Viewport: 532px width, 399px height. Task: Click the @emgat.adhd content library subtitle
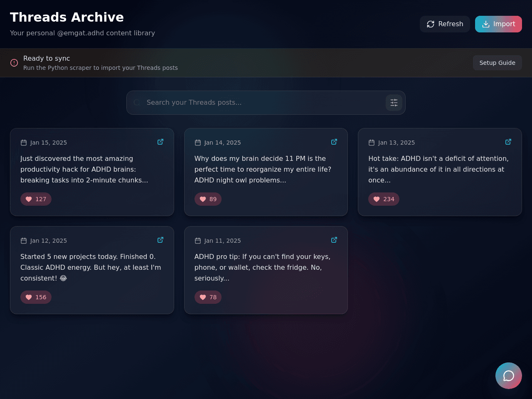point(82,33)
